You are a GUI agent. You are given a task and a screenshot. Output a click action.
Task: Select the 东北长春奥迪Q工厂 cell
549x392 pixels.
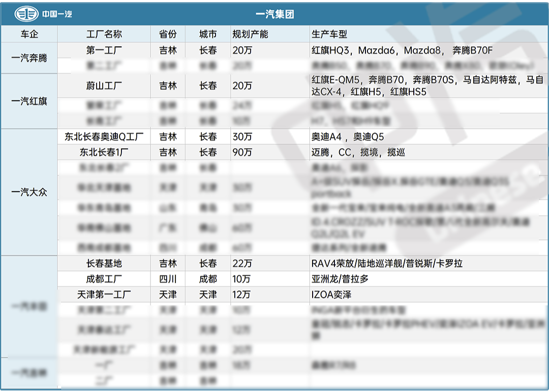[104, 137]
